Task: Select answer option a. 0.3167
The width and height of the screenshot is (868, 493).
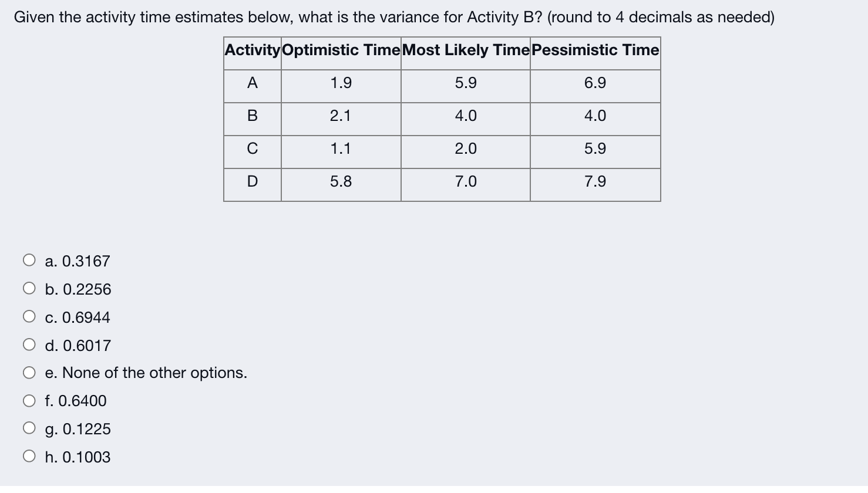Action: (x=29, y=260)
